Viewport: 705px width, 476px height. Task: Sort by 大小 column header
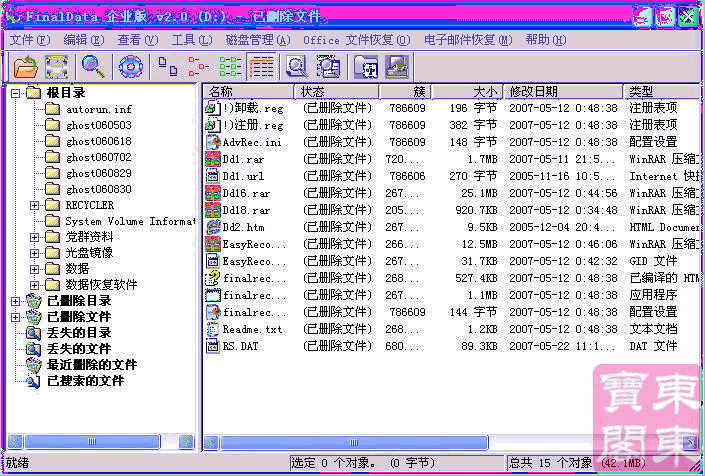point(467,92)
